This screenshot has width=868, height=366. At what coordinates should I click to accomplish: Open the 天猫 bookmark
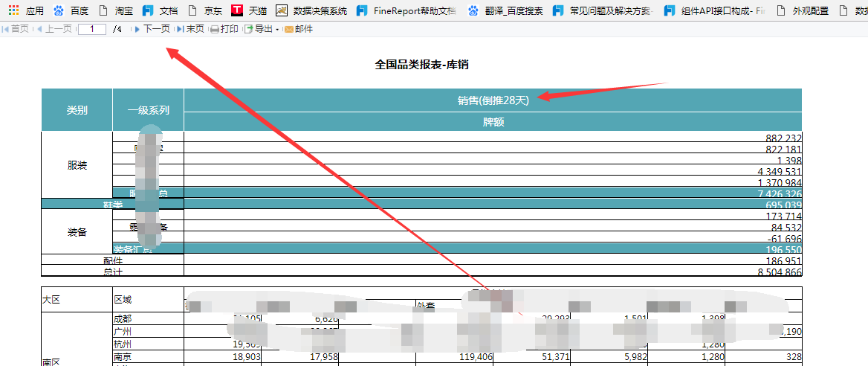click(x=248, y=10)
